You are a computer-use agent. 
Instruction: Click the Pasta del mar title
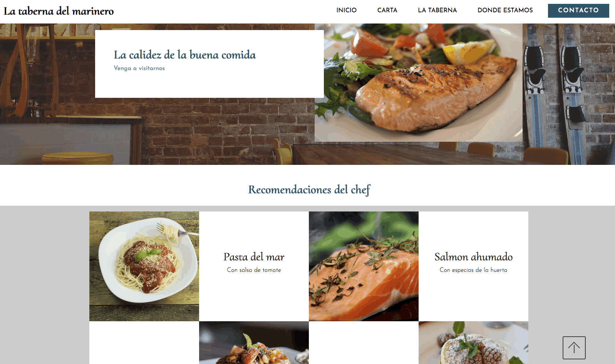coord(254,257)
